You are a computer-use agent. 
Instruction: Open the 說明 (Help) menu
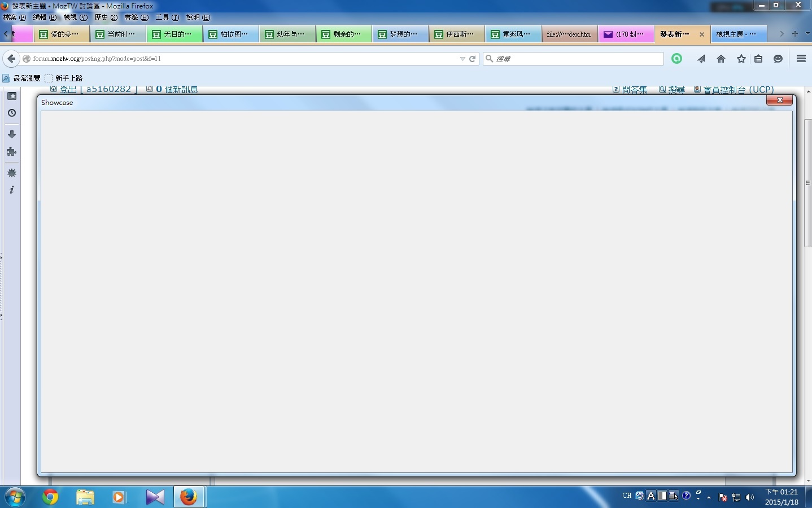pyautogui.click(x=198, y=17)
